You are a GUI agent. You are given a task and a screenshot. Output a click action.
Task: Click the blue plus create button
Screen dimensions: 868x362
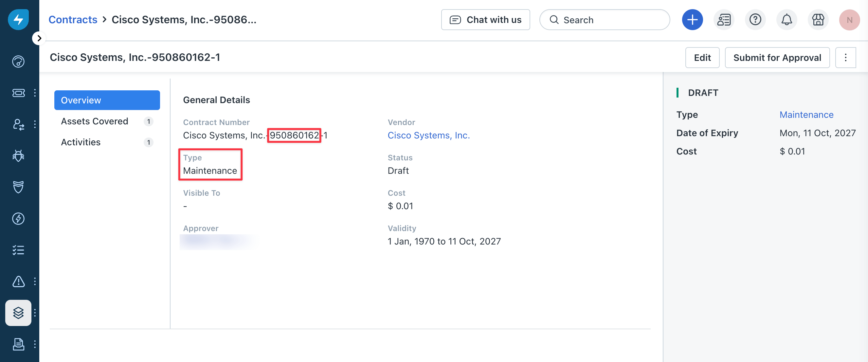tap(692, 20)
